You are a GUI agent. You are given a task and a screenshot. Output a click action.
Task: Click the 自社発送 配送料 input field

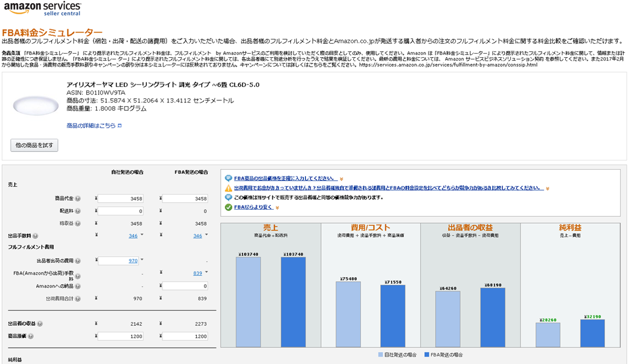click(x=121, y=211)
